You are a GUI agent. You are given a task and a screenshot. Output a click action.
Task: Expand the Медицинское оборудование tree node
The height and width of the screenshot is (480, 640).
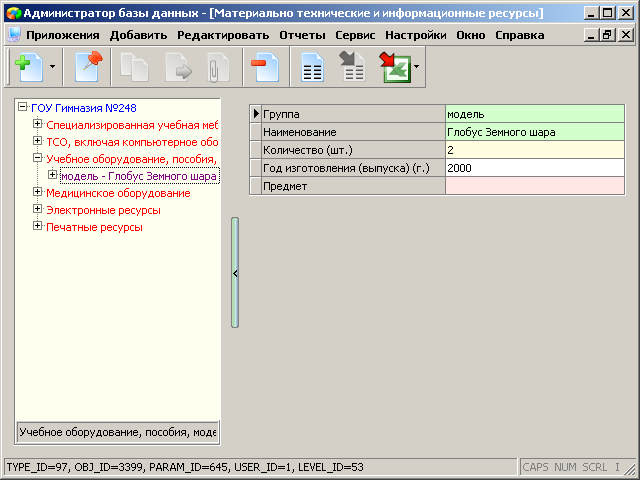coord(38,192)
